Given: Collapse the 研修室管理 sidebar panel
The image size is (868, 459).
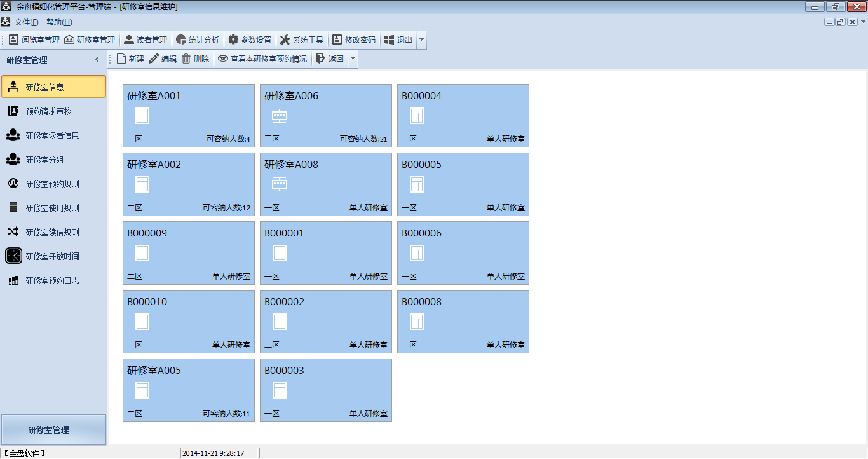Looking at the screenshot, I should [97, 60].
